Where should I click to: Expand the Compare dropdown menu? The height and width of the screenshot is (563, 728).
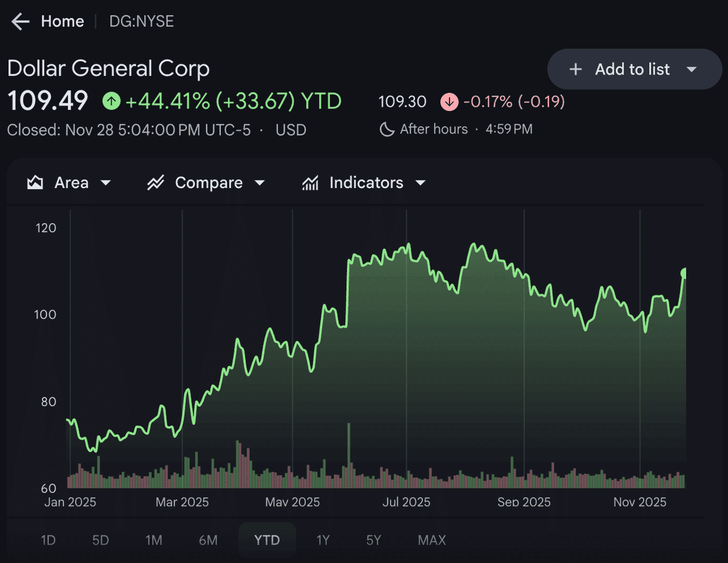(260, 182)
